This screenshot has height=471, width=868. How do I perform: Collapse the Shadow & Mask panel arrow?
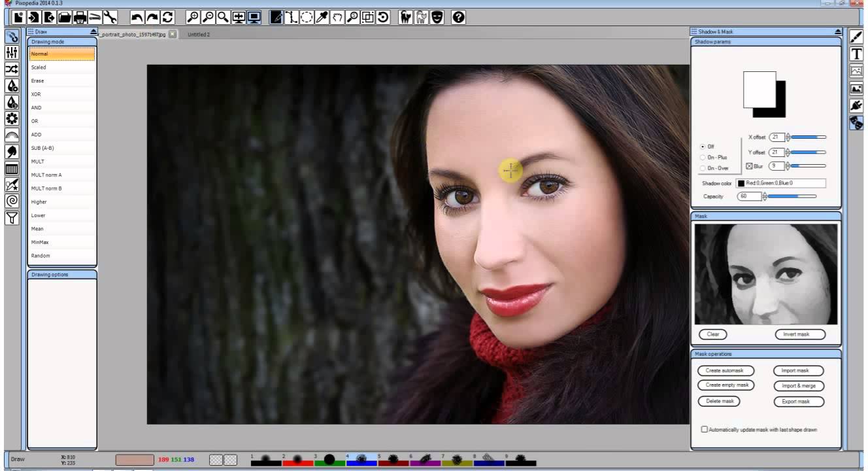pyautogui.click(x=838, y=31)
